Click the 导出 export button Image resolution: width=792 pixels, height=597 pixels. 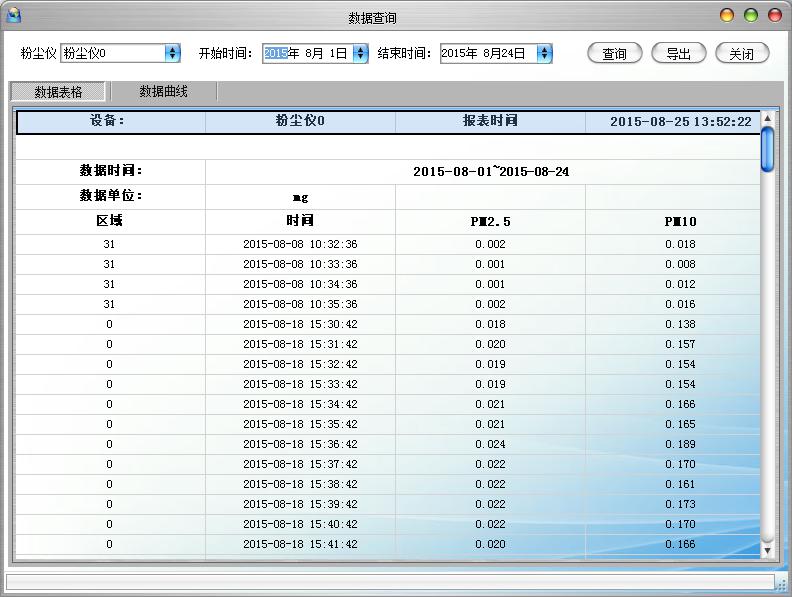point(678,54)
